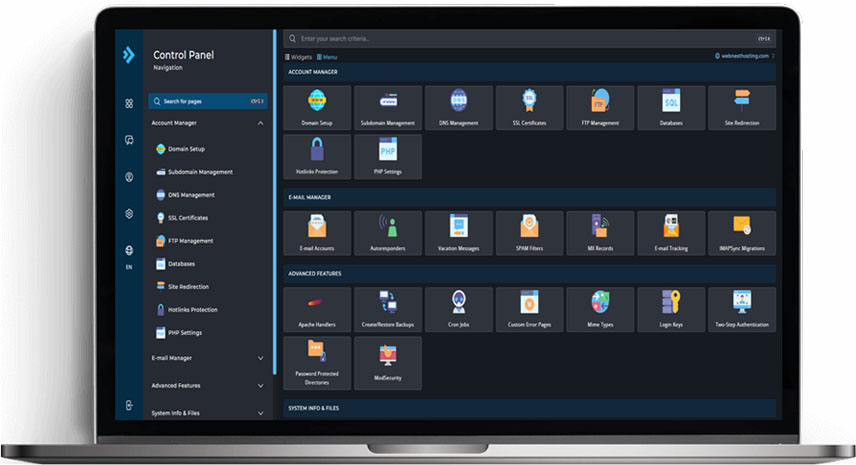Select Site Redirection in sidebar navigation
The width and height of the screenshot is (856, 465).
(183, 287)
